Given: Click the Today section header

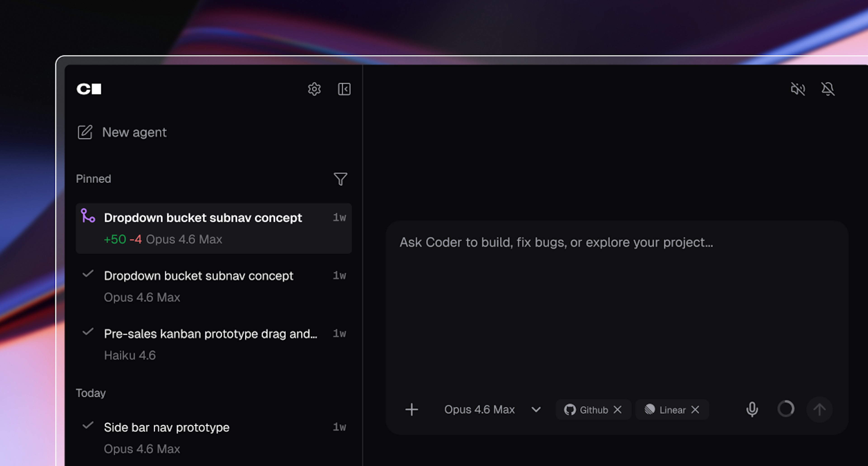Looking at the screenshot, I should coord(91,393).
